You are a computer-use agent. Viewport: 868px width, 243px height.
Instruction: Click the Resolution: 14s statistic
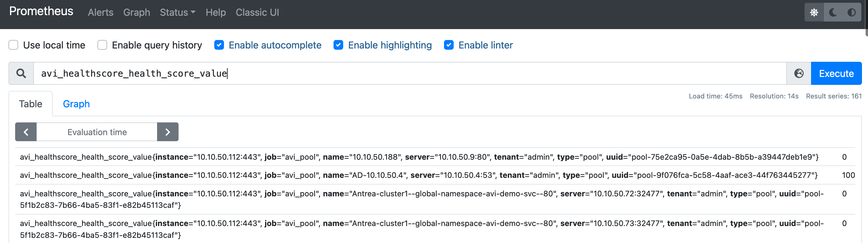point(774,96)
